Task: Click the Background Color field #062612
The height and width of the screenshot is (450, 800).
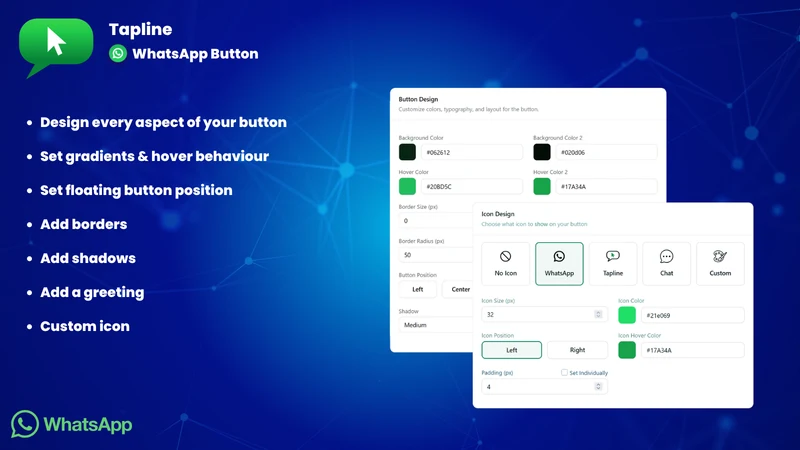Action: (x=472, y=152)
